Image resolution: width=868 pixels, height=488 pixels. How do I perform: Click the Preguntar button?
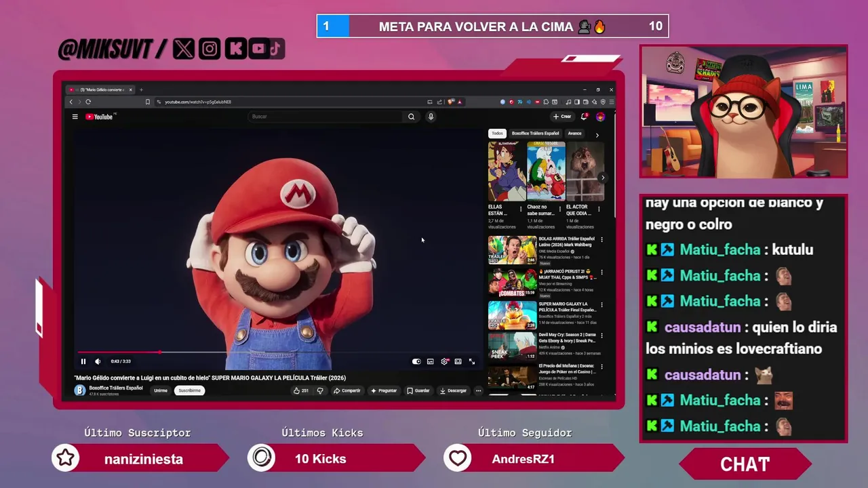click(x=384, y=390)
